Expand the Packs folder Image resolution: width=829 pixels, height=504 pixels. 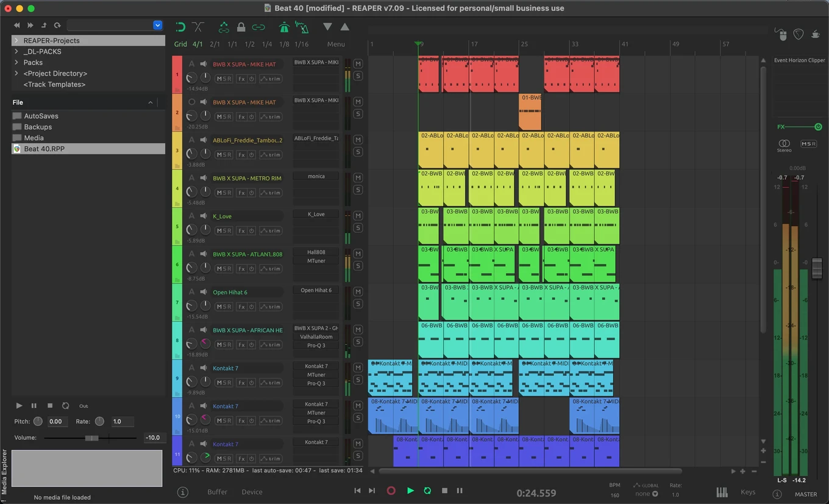tap(16, 62)
